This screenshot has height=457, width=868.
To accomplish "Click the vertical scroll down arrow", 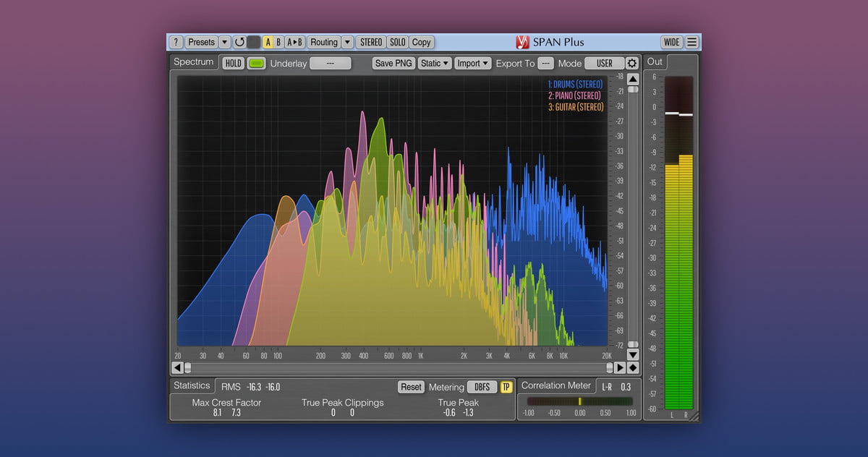I will 633,355.
